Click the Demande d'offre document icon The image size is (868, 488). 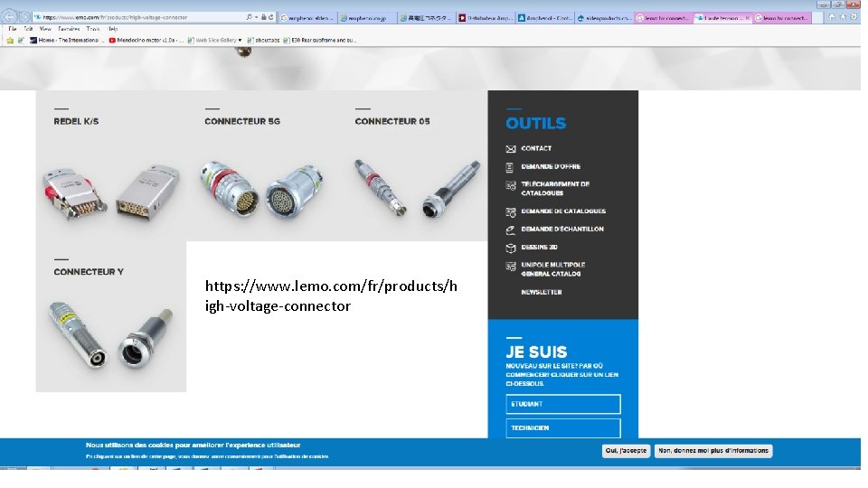coord(510,167)
